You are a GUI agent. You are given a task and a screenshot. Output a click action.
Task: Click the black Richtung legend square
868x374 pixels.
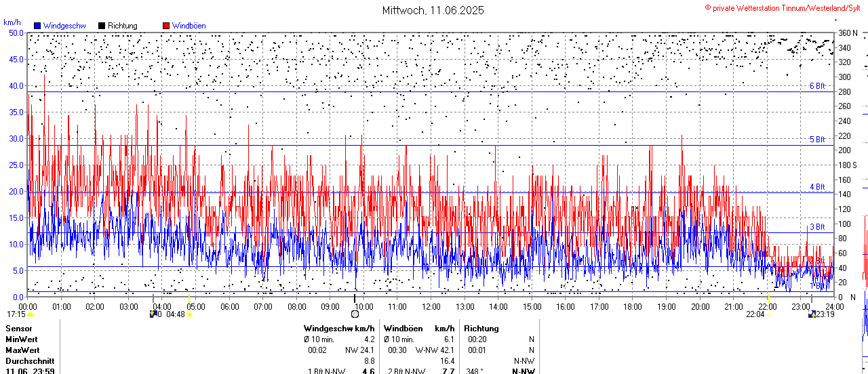tap(102, 26)
